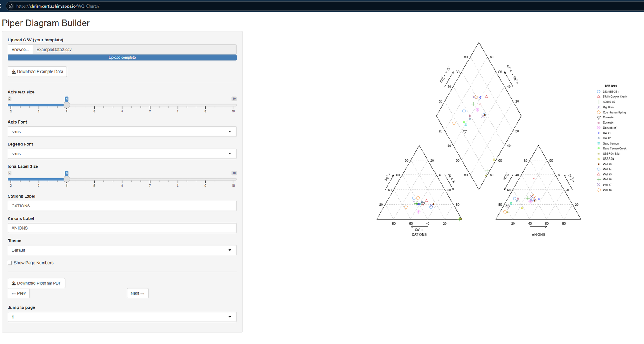Click the Well #8 orange diamond marker

click(x=599, y=190)
